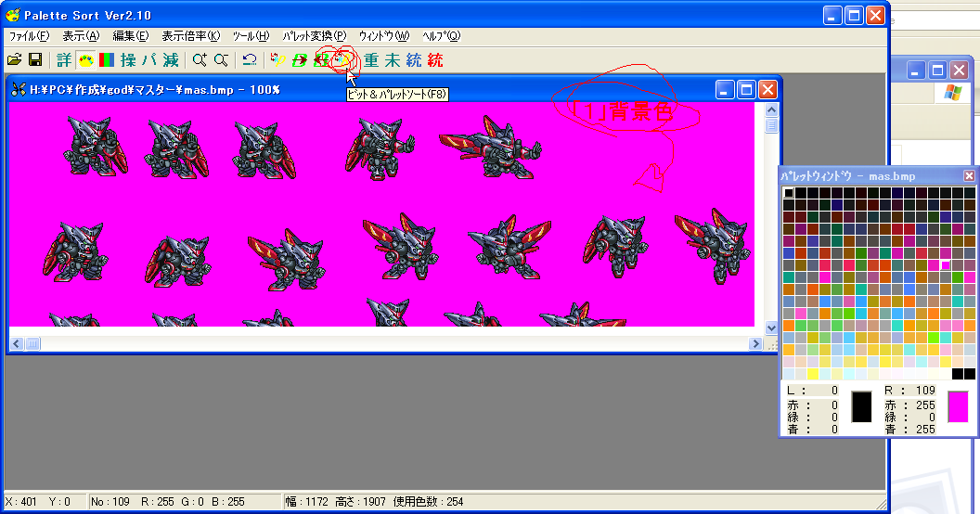Click the 重 toolbar icon
The width and height of the screenshot is (980, 514).
[371, 60]
